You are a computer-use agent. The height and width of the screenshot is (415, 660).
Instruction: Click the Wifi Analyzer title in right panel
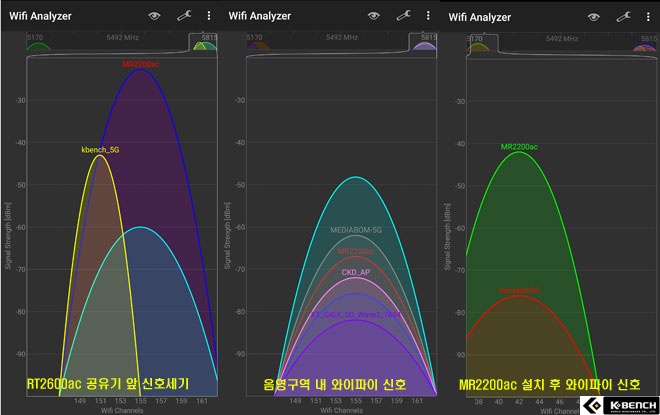(x=480, y=17)
